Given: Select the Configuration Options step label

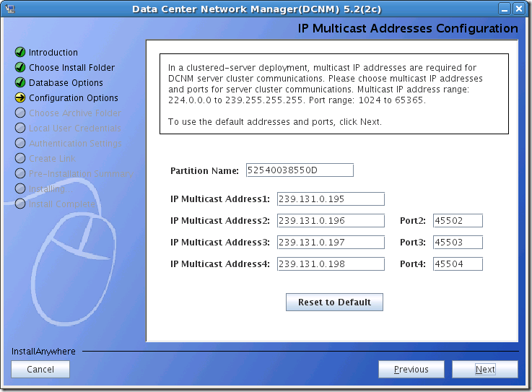Looking at the screenshot, I should pos(74,98).
